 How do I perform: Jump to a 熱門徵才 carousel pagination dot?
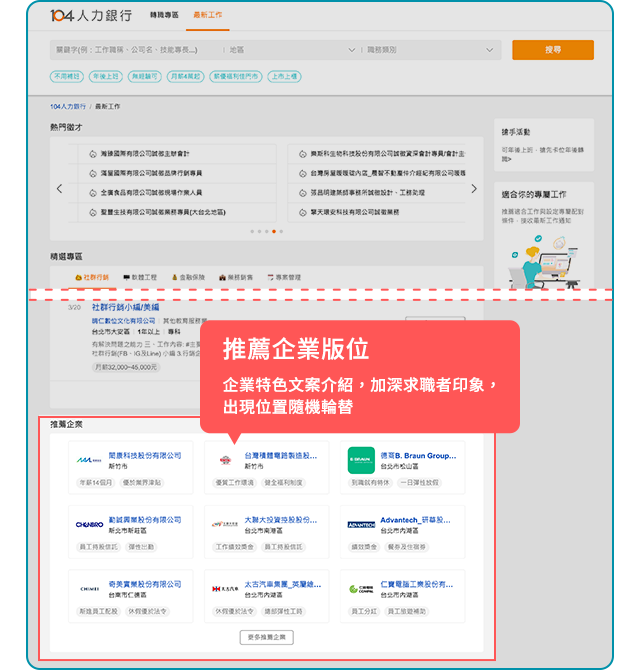267,231
